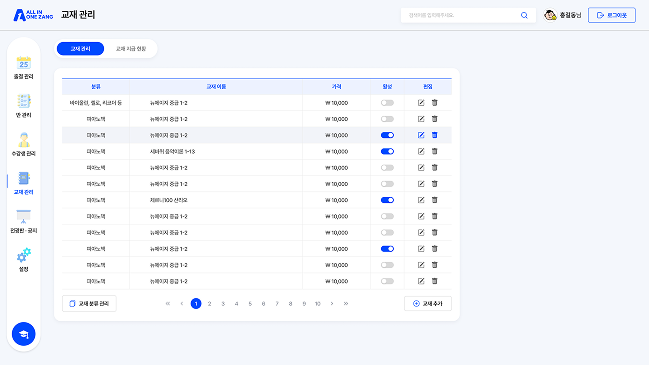Enable the toggle in the second table row
The image size is (649, 365).
(x=387, y=119)
